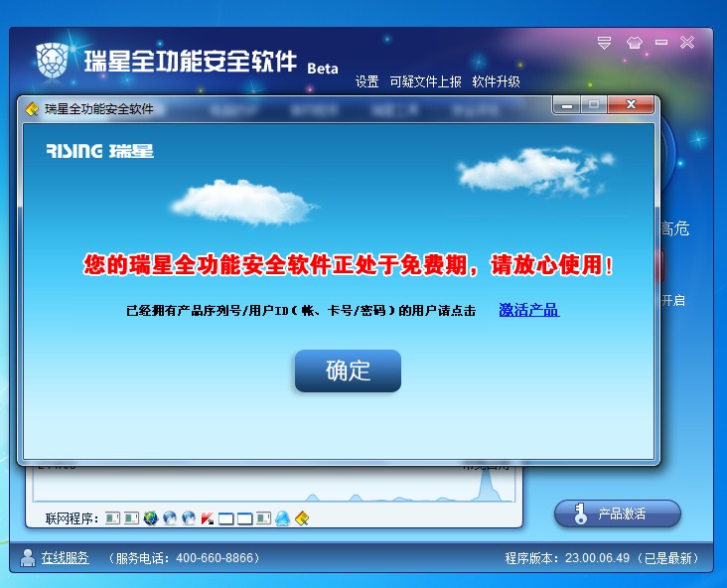
Task: Minimize the main Rising window
Action: pos(661,42)
